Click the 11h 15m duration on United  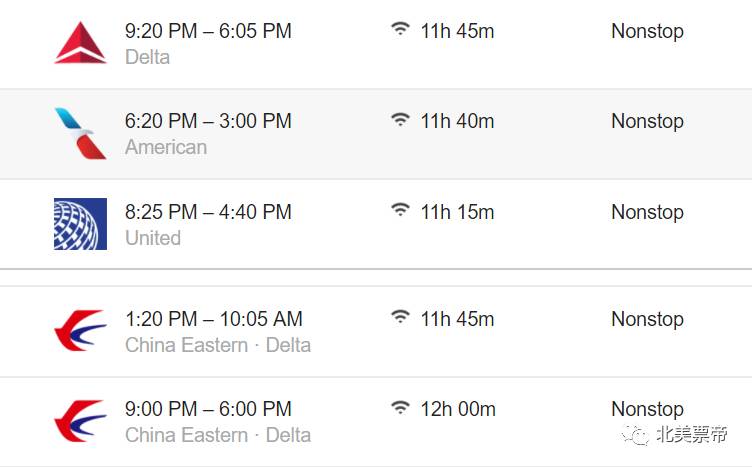(x=457, y=212)
